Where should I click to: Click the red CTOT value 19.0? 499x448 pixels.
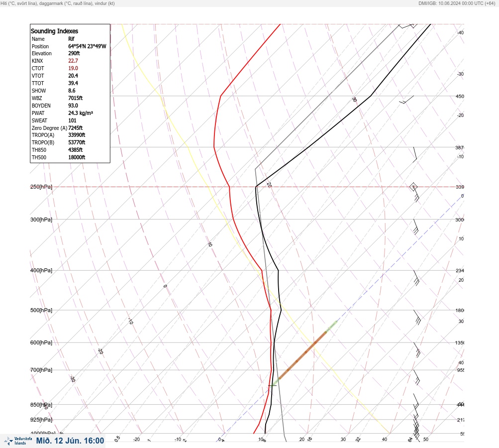click(x=73, y=68)
